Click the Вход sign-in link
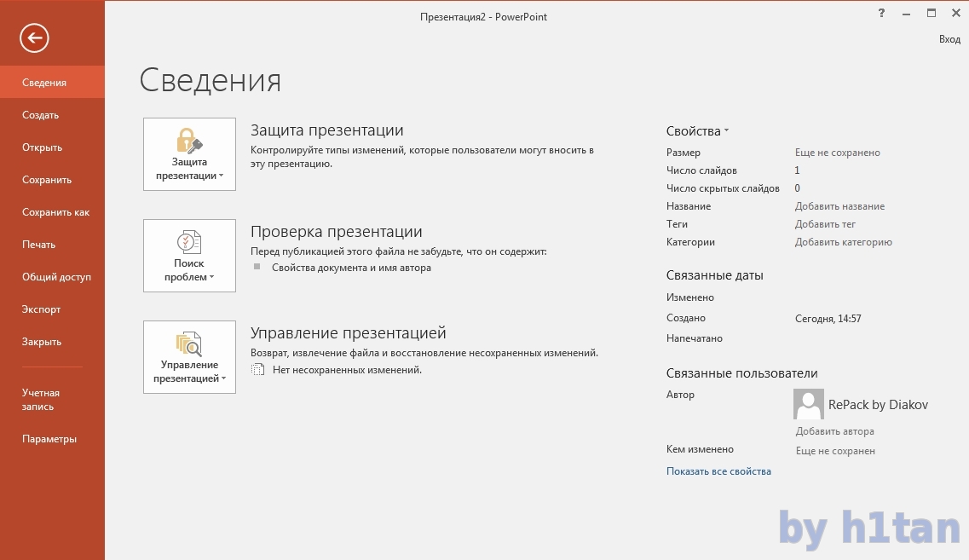The width and height of the screenshot is (969, 560). (949, 39)
